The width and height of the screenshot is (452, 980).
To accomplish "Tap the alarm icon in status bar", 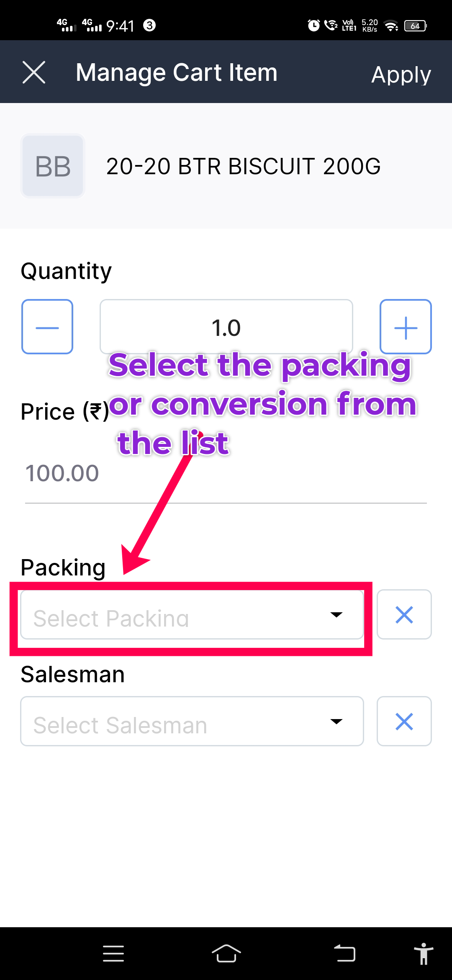I will (x=313, y=26).
